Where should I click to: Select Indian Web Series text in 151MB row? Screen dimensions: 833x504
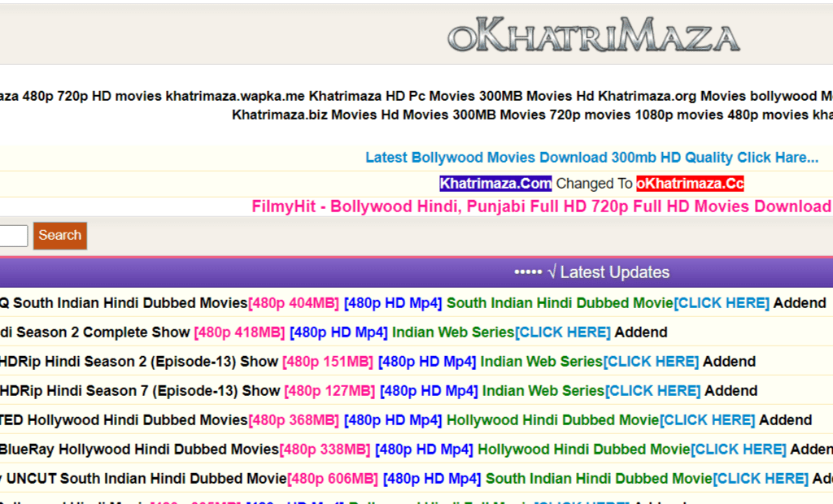541,361
